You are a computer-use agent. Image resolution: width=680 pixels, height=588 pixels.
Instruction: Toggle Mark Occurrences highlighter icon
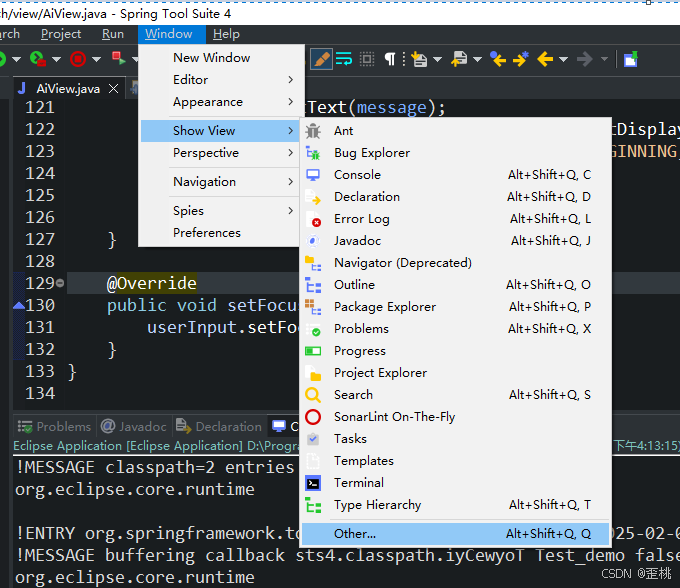pos(321,59)
